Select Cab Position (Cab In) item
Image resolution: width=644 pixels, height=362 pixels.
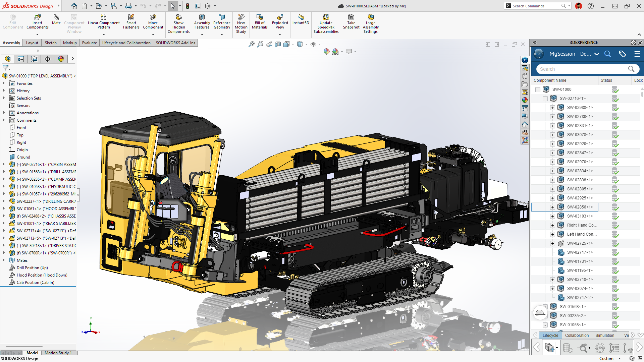click(x=36, y=283)
